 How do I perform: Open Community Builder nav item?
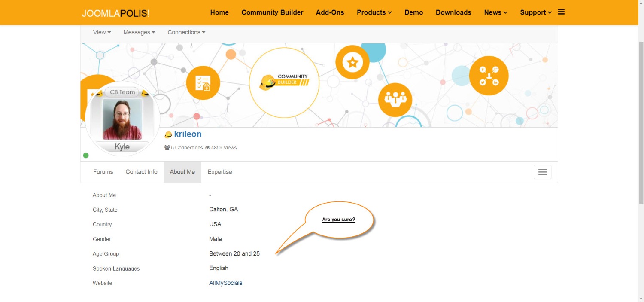272,12
